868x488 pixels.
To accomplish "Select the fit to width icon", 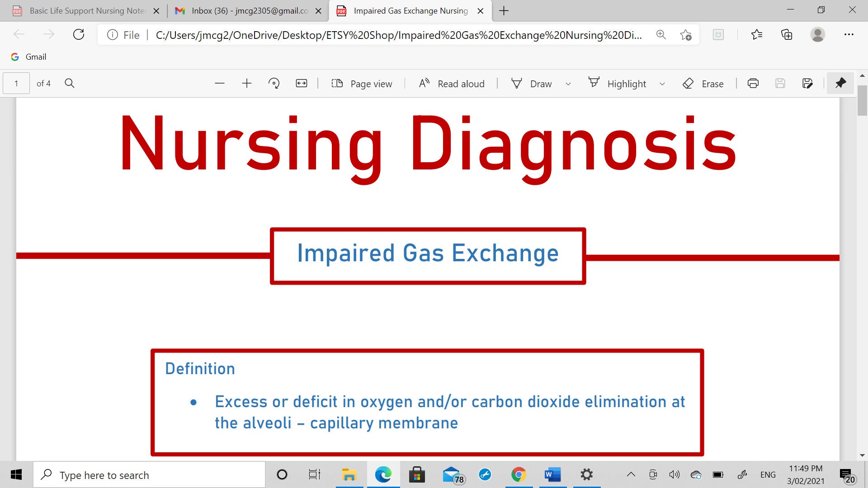I will tap(301, 83).
